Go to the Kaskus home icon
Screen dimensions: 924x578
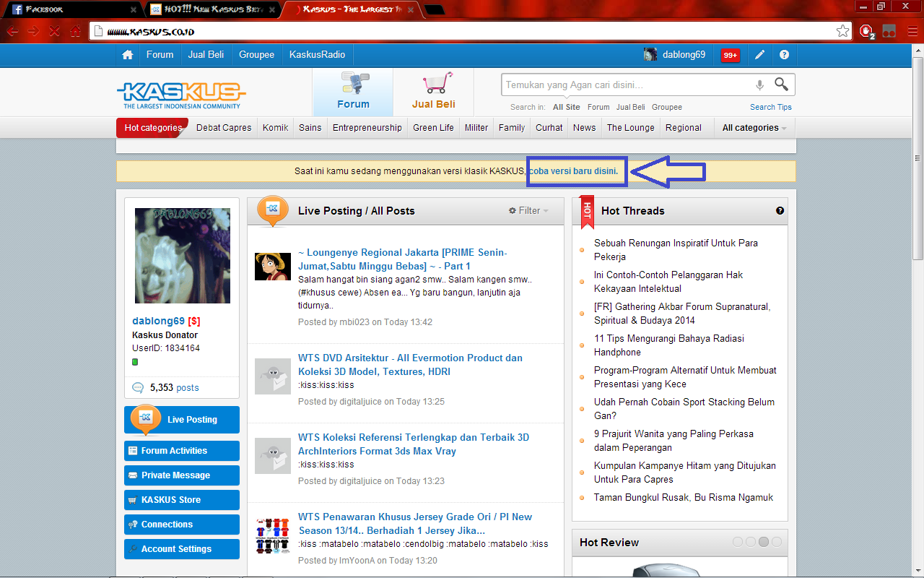coord(128,55)
